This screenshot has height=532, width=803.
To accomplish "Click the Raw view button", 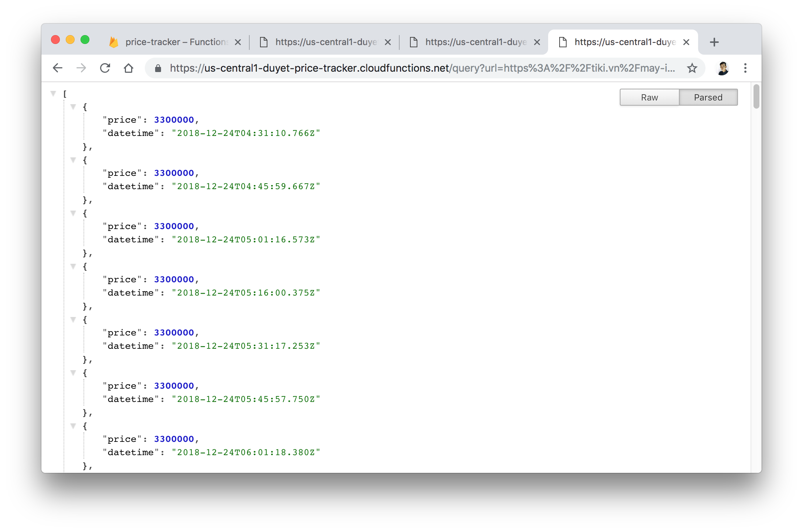I will (649, 98).
